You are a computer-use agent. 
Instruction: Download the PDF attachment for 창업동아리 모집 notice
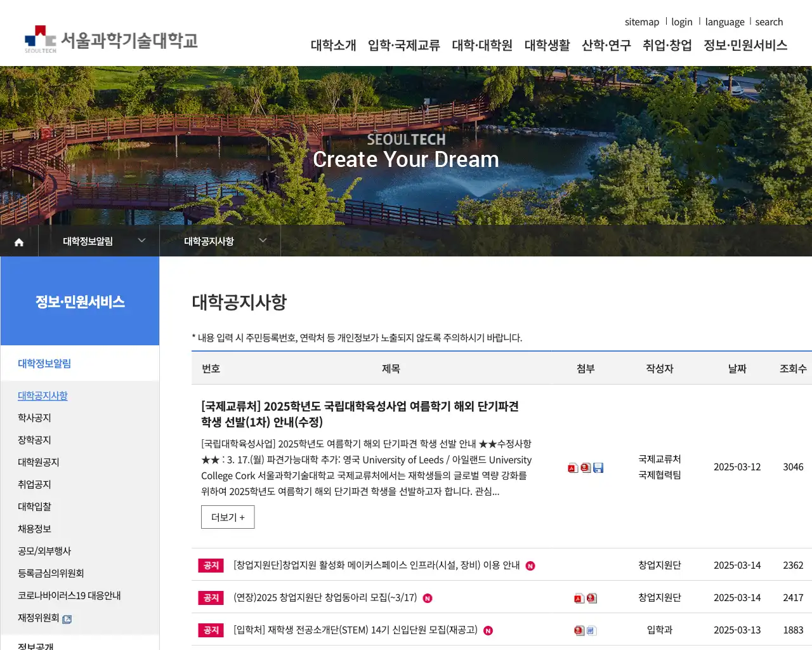(x=579, y=598)
